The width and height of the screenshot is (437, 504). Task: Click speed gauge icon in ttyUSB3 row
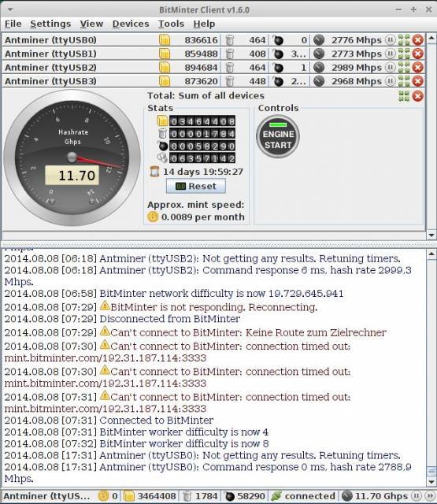coord(319,81)
